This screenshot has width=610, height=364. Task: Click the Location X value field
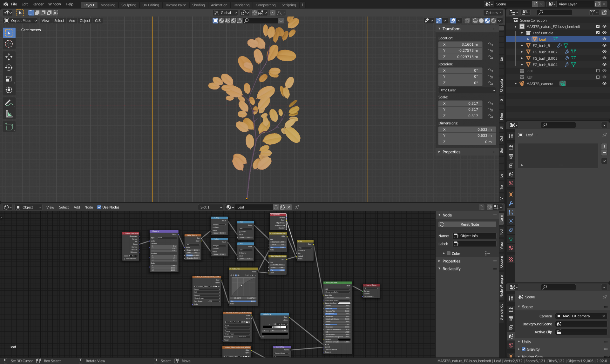(460, 44)
